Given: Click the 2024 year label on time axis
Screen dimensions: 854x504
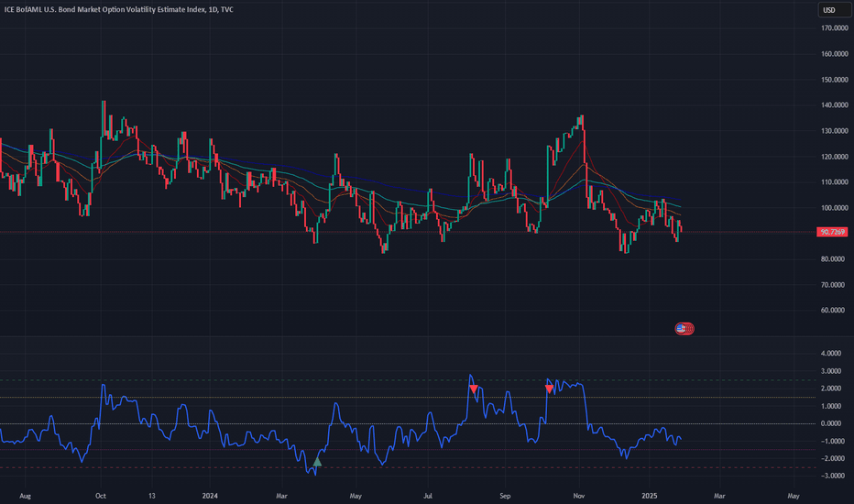Looking at the screenshot, I should (210, 496).
